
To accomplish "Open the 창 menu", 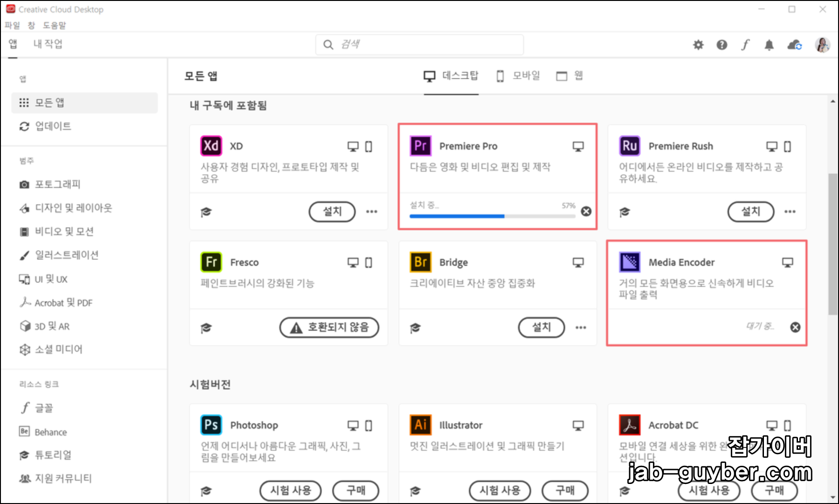I will tap(31, 25).
